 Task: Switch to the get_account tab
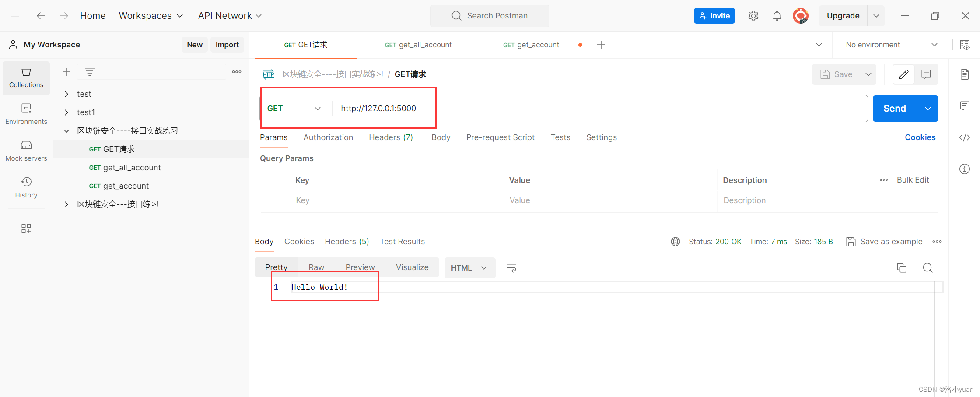pos(531,45)
